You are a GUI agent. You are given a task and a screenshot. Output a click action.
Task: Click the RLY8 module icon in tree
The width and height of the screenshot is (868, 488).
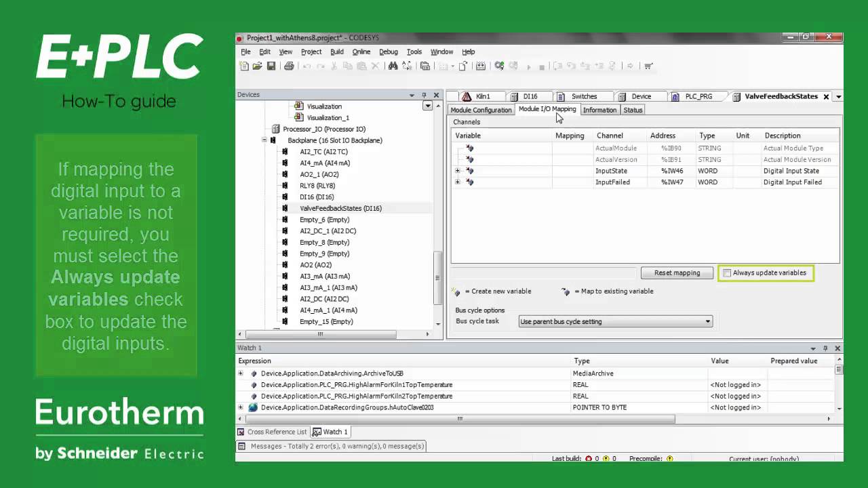click(x=285, y=186)
